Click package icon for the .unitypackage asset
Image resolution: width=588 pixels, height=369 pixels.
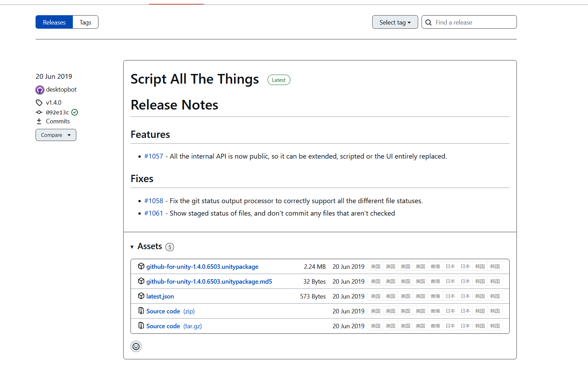tap(141, 266)
